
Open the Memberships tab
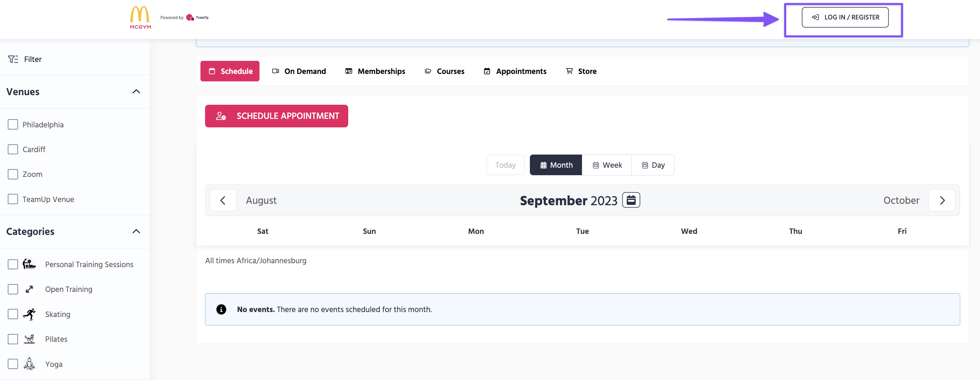(375, 71)
